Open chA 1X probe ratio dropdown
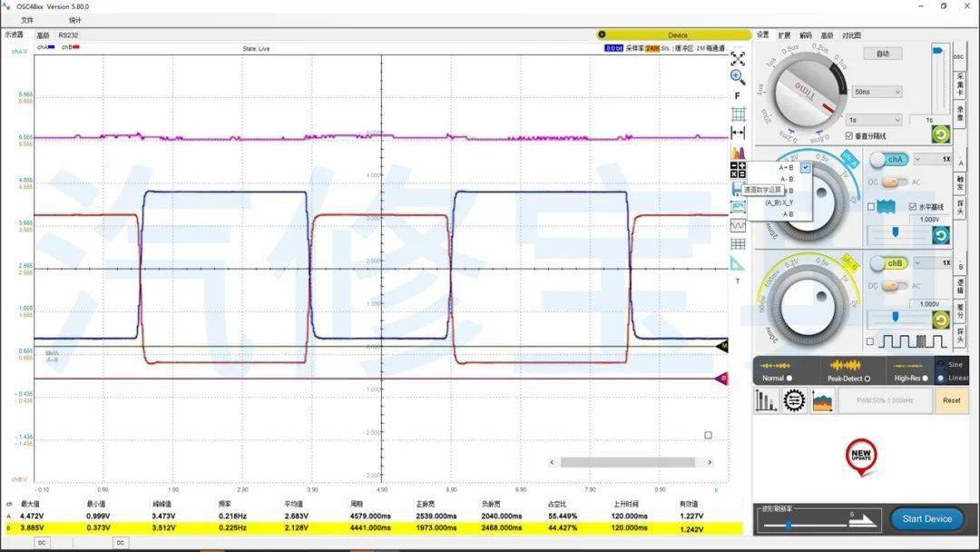980x552 pixels. (x=933, y=160)
